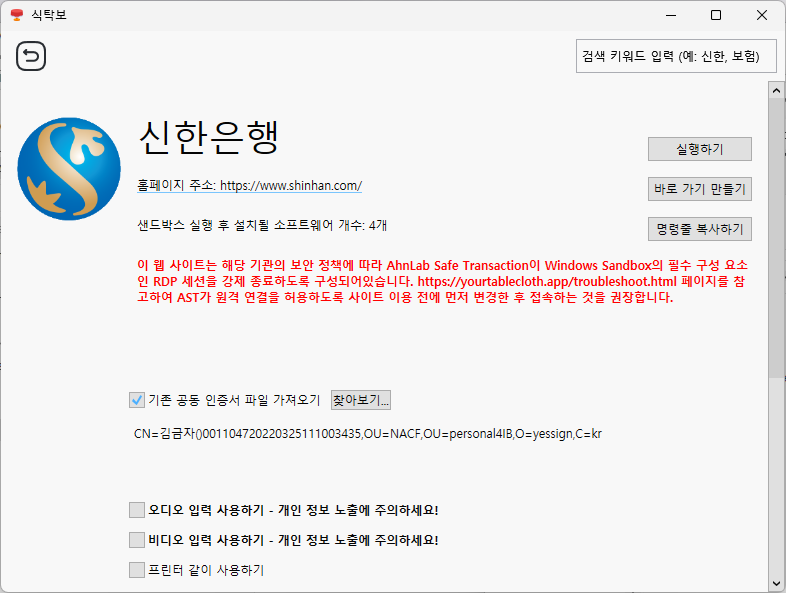786x593 pixels.
Task: Click the scrollbar down arrow
Action: point(776,583)
